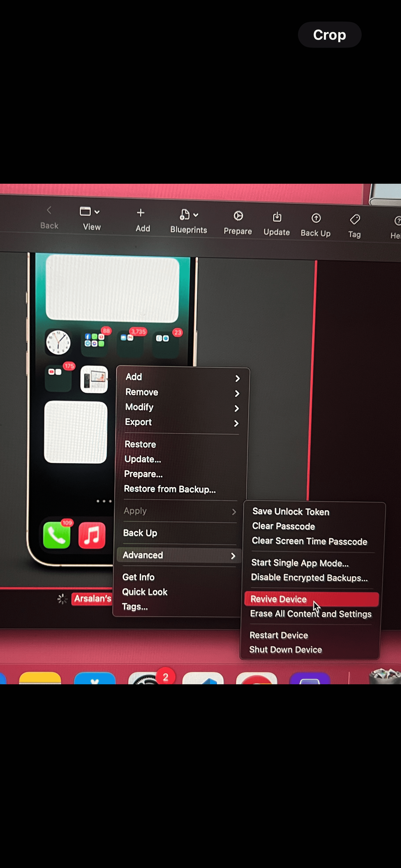This screenshot has width=401, height=868.
Task: Click the Add plus toolbar icon
Action: click(141, 213)
